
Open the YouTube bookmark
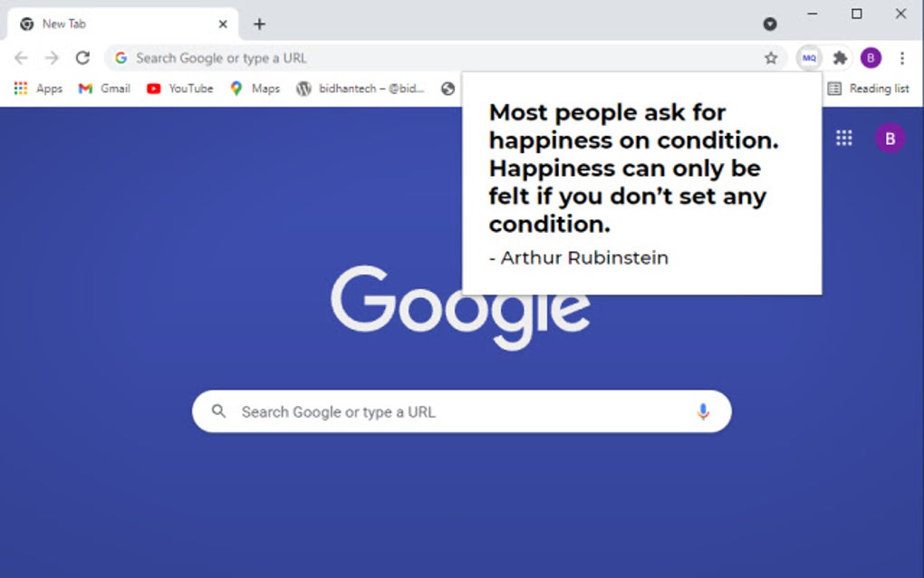point(179,89)
